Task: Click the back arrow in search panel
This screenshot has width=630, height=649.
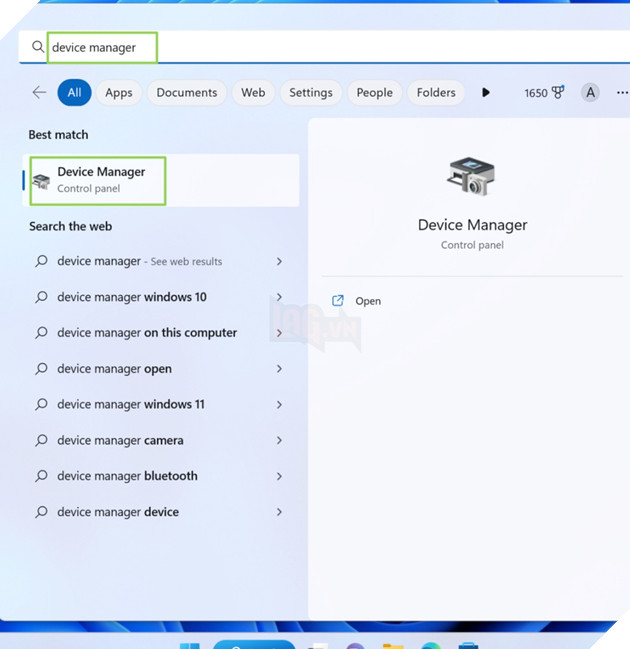Action: coord(39,92)
